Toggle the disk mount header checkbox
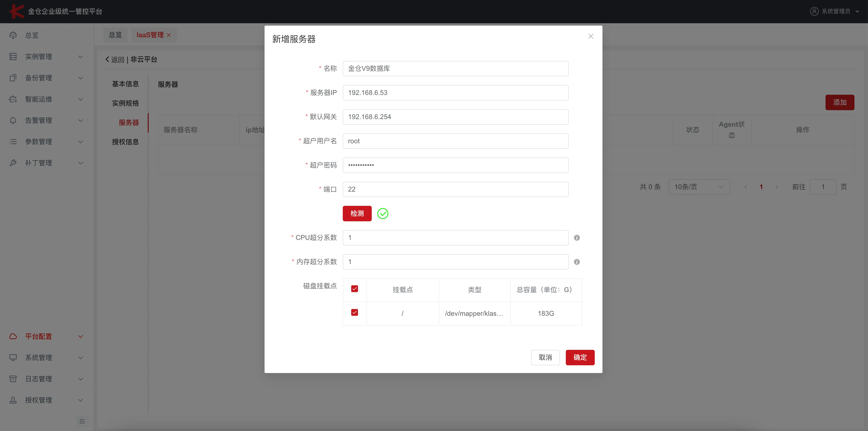 354,289
